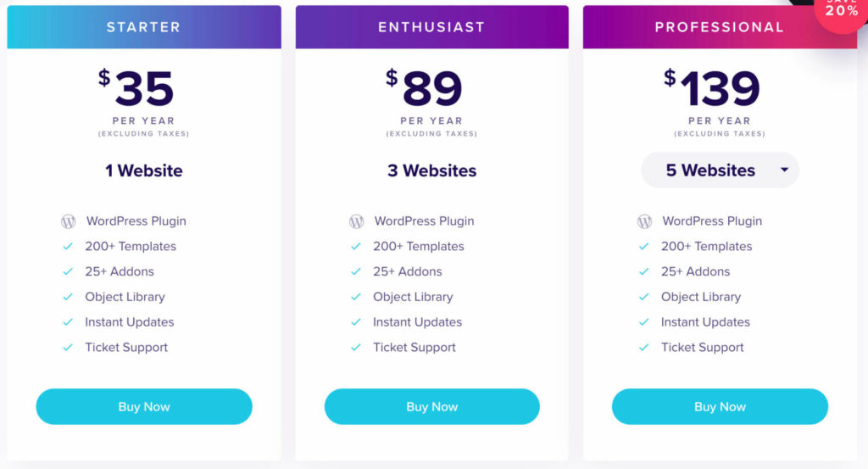Click checkmark beside Enthusiast Object Library
868x469 pixels.
[x=356, y=297]
